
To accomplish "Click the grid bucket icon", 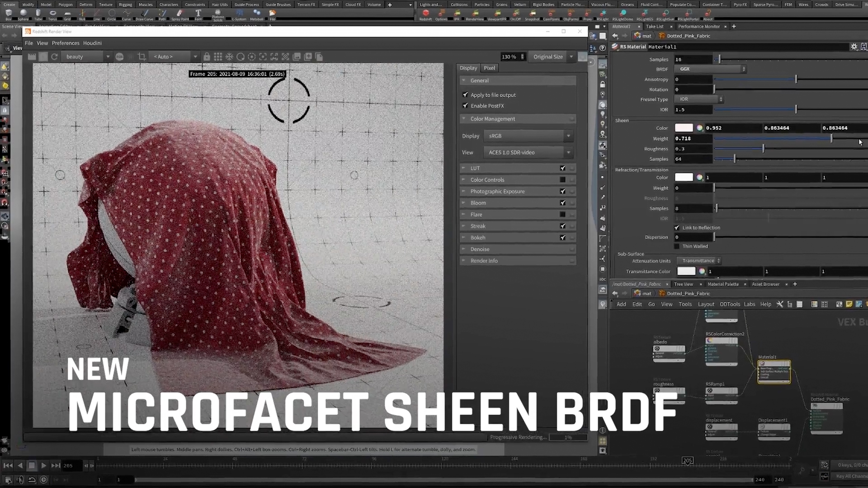I will tap(218, 56).
